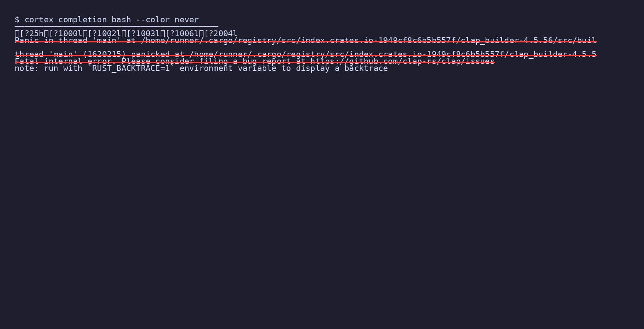
Task: Click the `RUST_BACKTRACE=1` code text
Action: tap(131, 68)
